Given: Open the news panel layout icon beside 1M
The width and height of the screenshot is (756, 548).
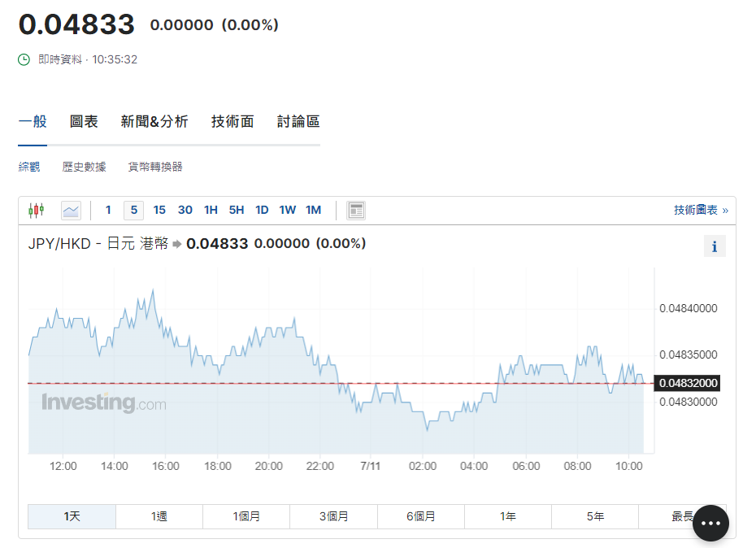Looking at the screenshot, I should click(x=355, y=210).
